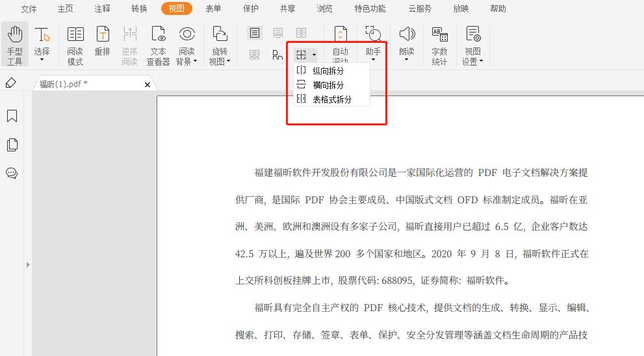Click the Reverse Reading (逆序阅读) icon
This screenshot has height=356, width=644.
[x=130, y=34]
